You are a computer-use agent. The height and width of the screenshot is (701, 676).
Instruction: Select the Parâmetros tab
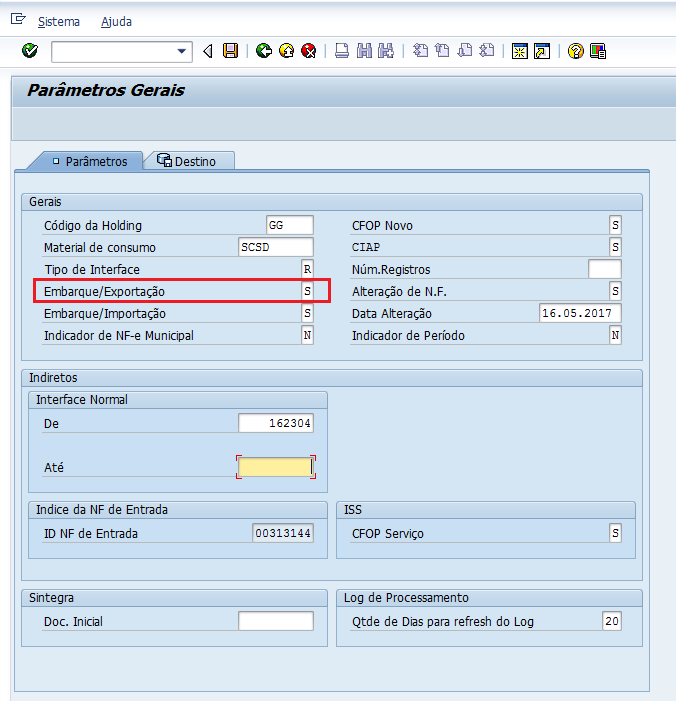pos(88,161)
